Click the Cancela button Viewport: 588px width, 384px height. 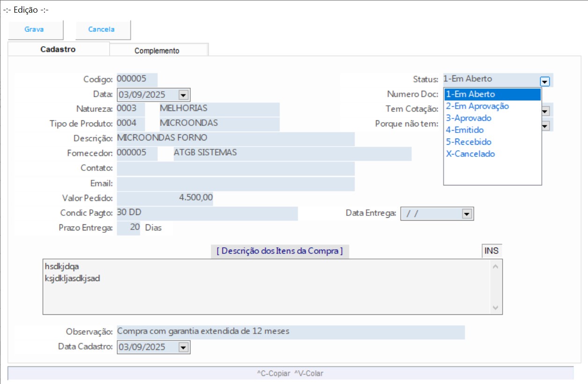click(x=102, y=30)
